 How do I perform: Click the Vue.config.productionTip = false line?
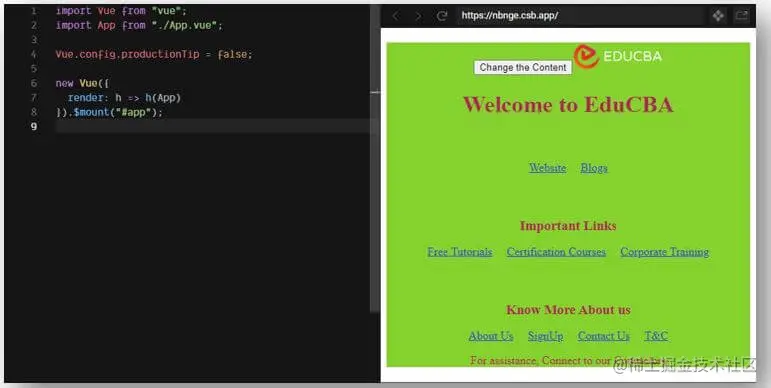(x=153, y=54)
